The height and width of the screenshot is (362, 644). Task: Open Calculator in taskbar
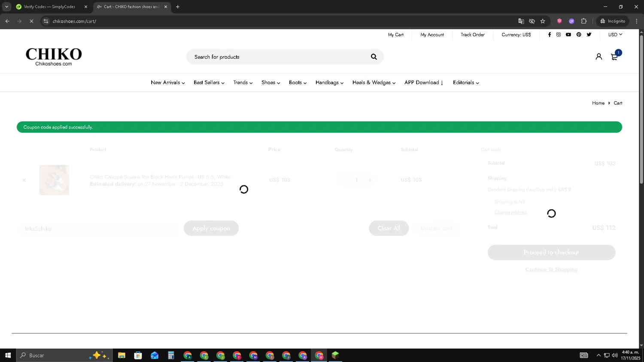(x=171, y=355)
